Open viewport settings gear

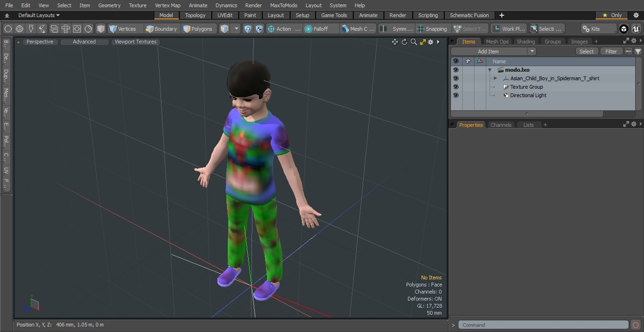(431, 42)
